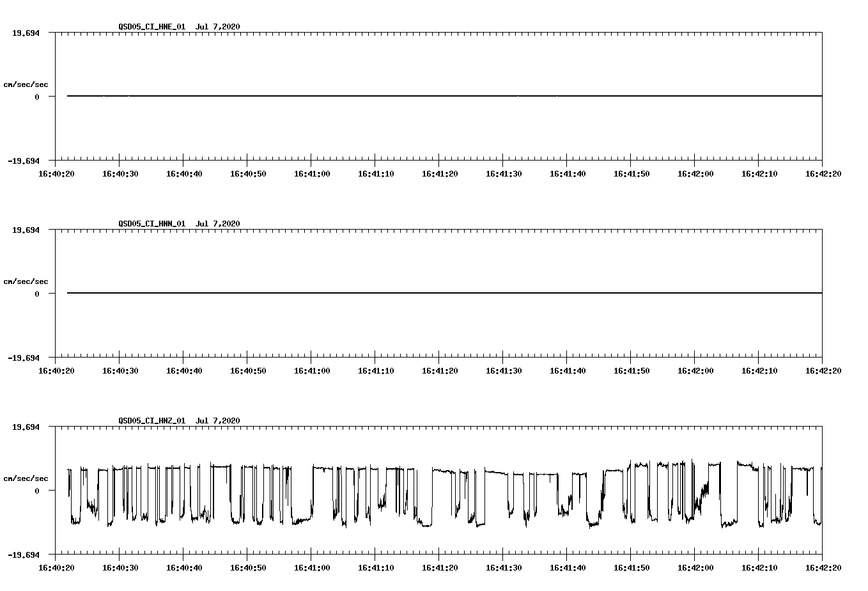Click the QSD05_CI_HNE_01 channel title
This screenshot has width=868, height=591.
152,27
